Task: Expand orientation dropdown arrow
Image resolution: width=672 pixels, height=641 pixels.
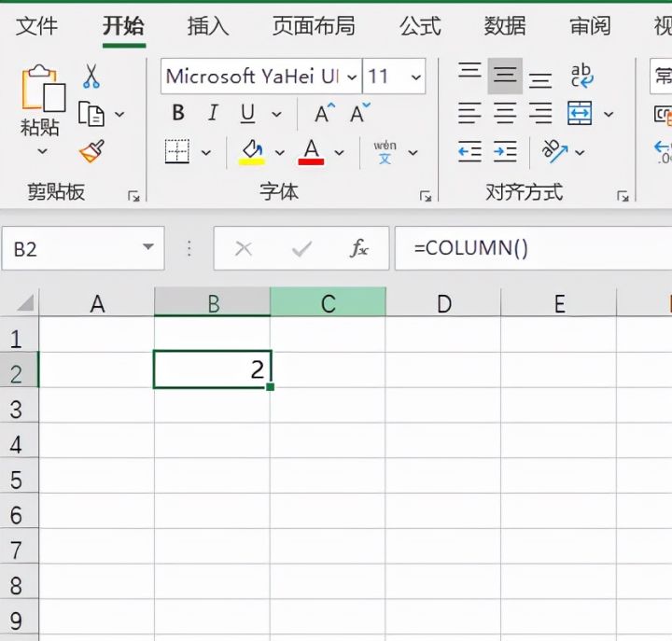Action: (x=580, y=152)
